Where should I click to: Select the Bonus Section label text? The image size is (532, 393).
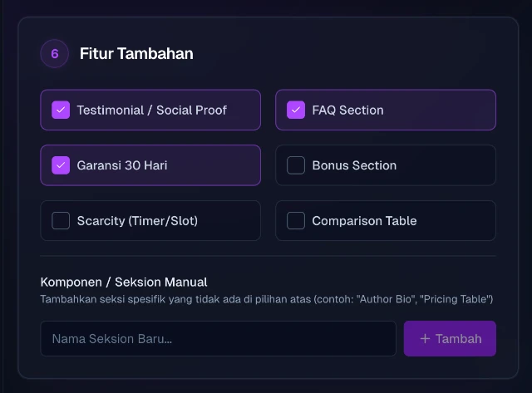click(x=354, y=165)
